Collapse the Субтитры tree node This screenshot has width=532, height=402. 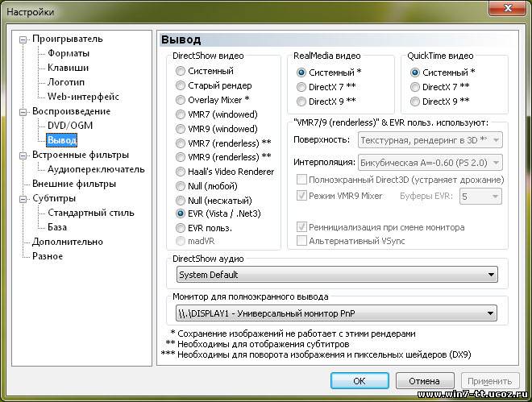click(x=23, y=199)
